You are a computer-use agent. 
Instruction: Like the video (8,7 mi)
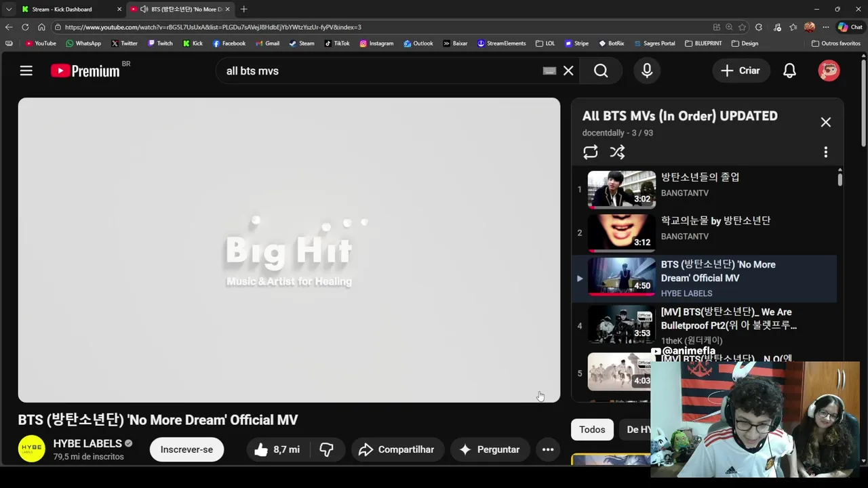pyautogui.click(x=277, y=449)
